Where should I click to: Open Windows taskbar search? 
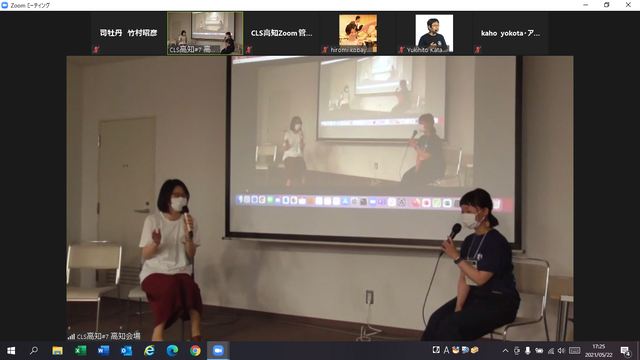pos(34,351)
